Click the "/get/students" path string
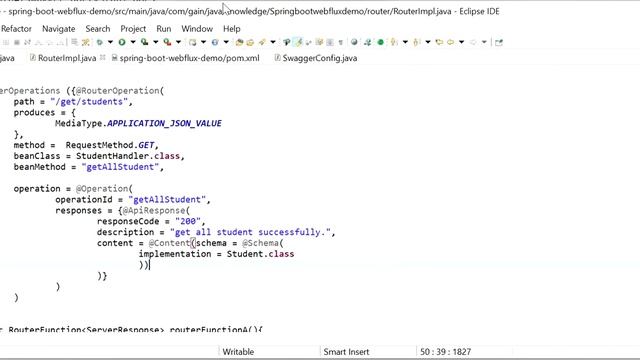 89,102
